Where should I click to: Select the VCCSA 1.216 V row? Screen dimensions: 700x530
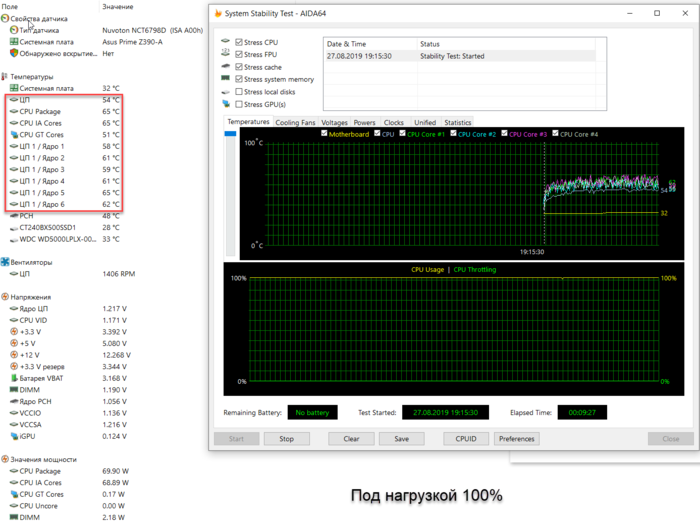tap(68, 424)
